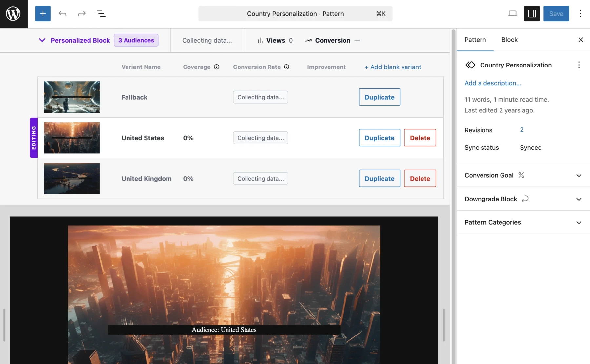This screenshot has width=590, height=364.
Task: Click the United States variant thumbnail
Action: pos(71,138)
